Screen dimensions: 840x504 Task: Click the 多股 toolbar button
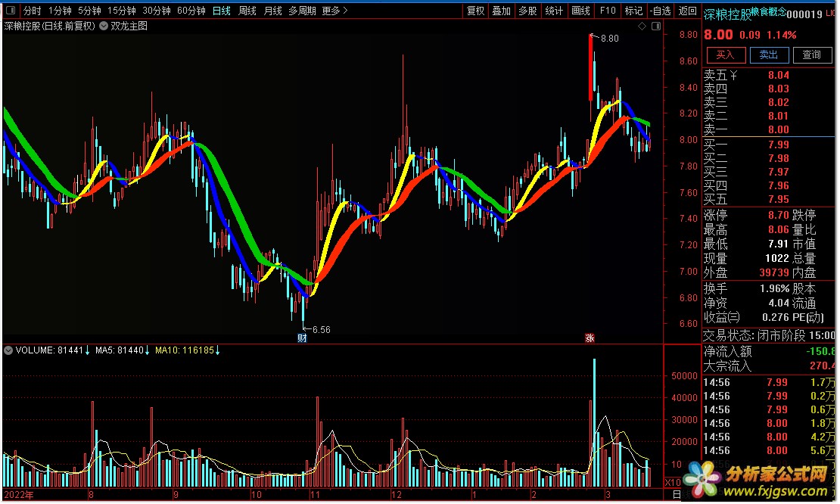[527, 10]
